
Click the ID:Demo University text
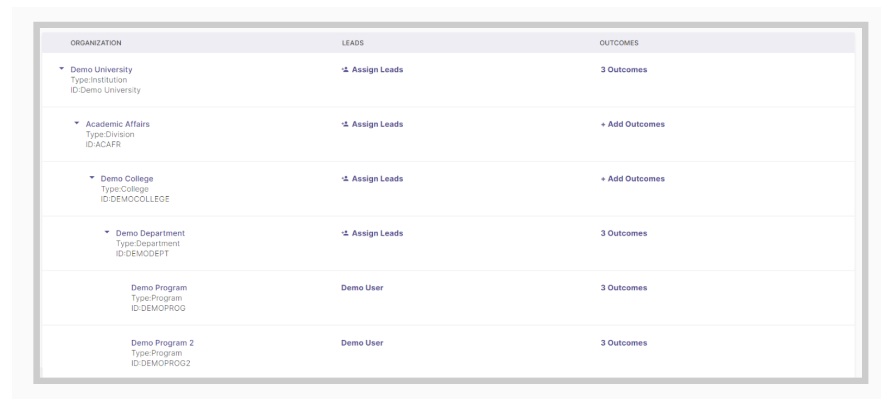tap(105, 90)
